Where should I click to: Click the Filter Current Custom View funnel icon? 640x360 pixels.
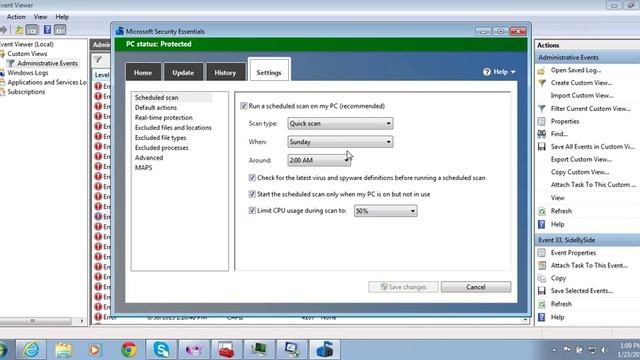pyautogui.click(x=542, y=109)
